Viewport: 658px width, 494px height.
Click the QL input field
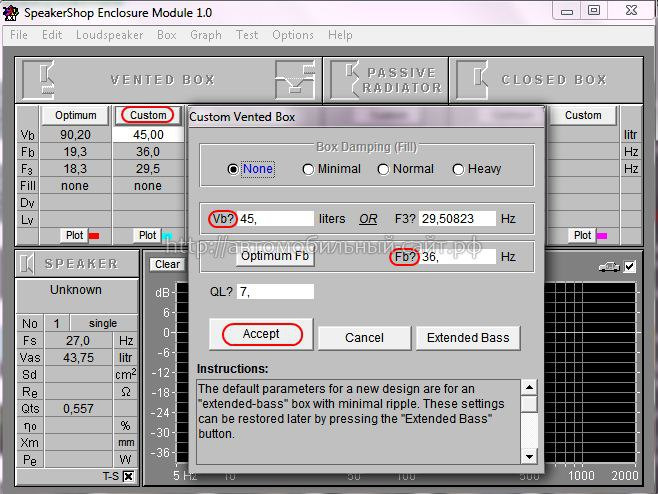276,291
